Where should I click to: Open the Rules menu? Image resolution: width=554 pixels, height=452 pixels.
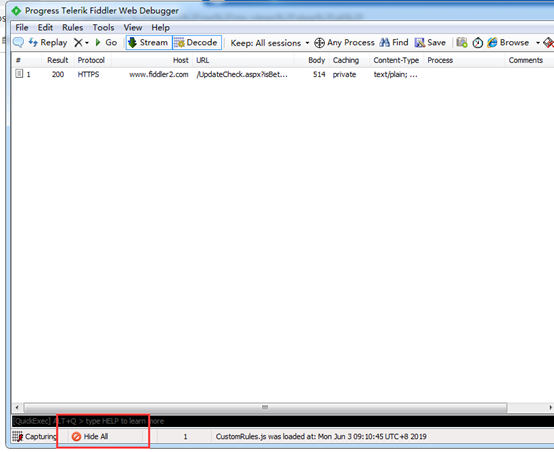(x=72, y=28)
